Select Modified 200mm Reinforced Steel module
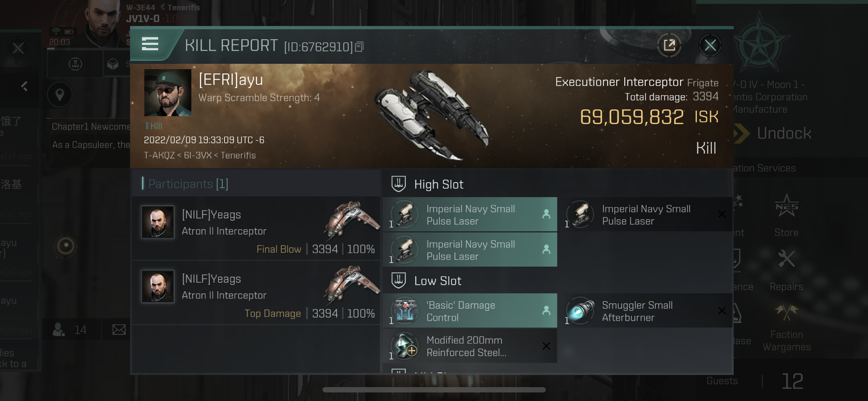This screenshot has height=401, width=868. pos(470,346)
